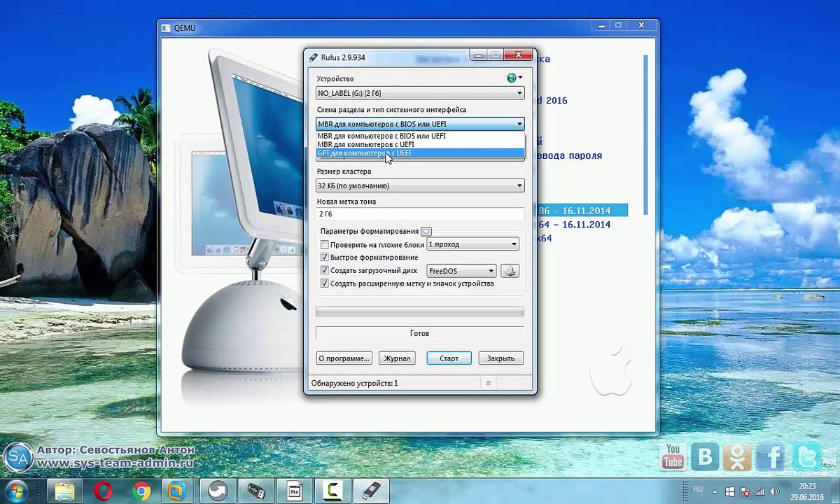This screenshot has height=504, width=840.
Task: Select 'MBR для компьютеров с BIOS или UEFI' option
Action: click(x=420, y=136)
